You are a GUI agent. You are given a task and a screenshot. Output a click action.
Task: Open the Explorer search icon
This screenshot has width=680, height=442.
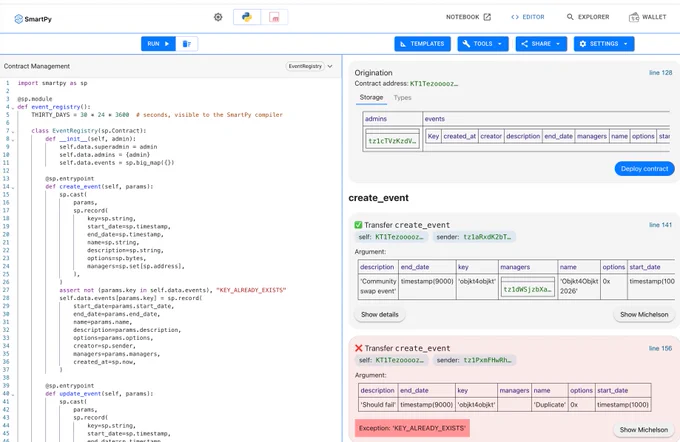[570, 17]
